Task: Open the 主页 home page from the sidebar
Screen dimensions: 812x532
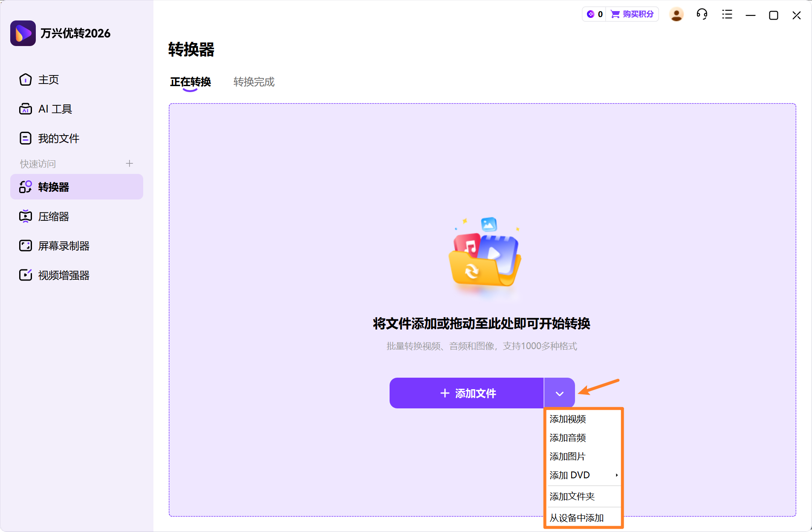Action: [48, 80]
